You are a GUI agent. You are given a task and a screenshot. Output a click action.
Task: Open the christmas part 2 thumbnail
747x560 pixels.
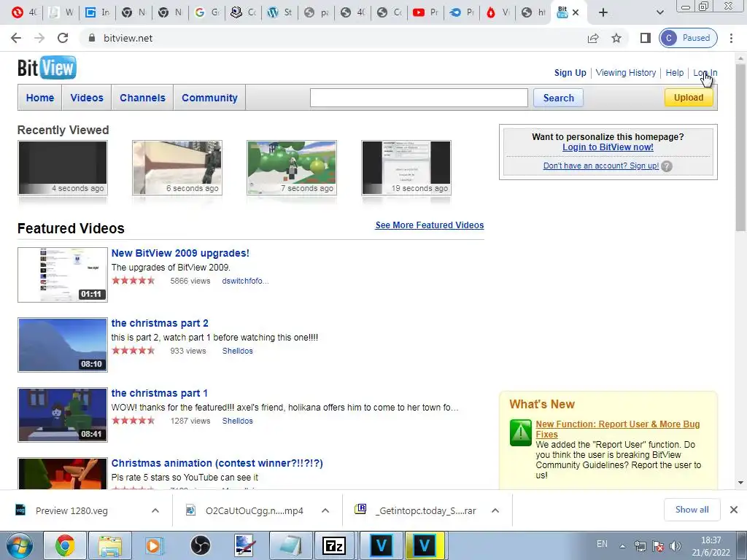point(63,345)
